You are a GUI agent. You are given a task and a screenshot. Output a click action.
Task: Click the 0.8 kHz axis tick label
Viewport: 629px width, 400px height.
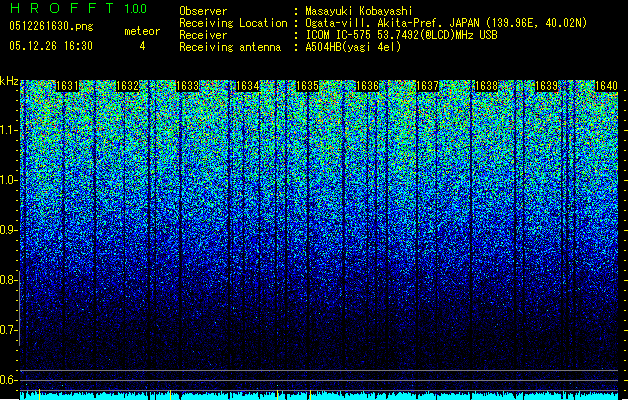pyautogui.click(x=8, y=280)
